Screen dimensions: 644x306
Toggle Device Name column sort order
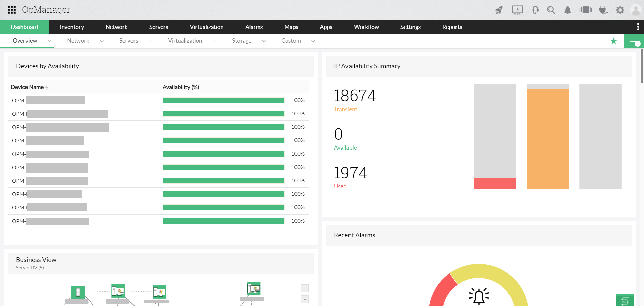pos(47,87)
